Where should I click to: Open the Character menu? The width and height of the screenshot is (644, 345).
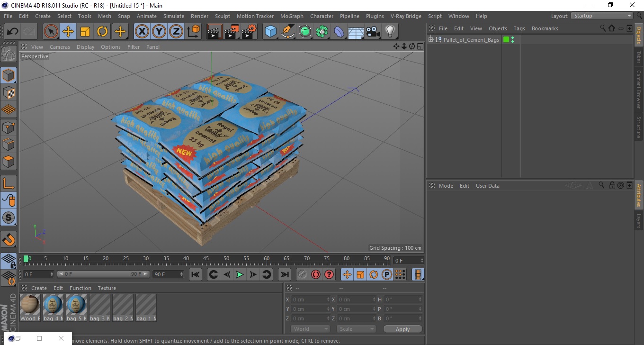322,16
